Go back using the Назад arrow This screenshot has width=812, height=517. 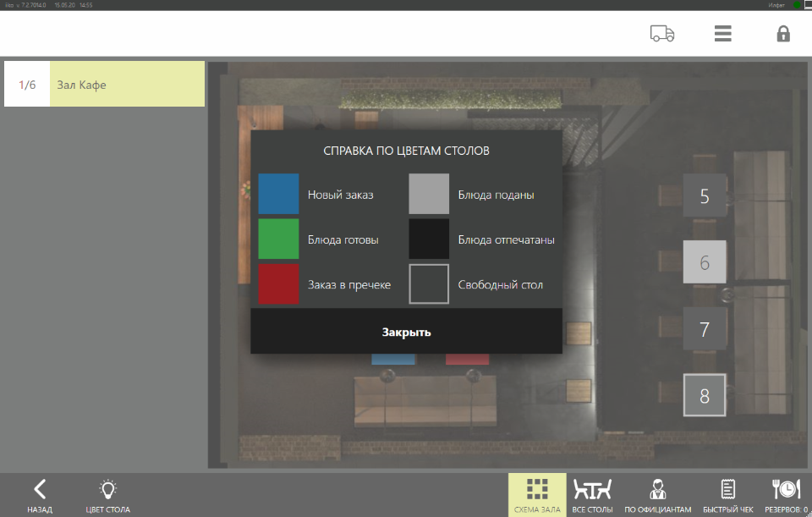[40, 495]
